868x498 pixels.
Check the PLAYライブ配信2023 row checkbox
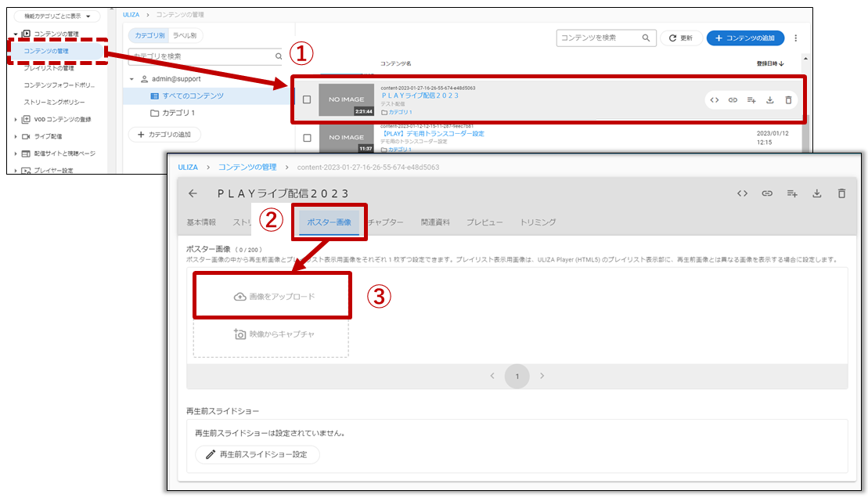(x=307, y=99)
